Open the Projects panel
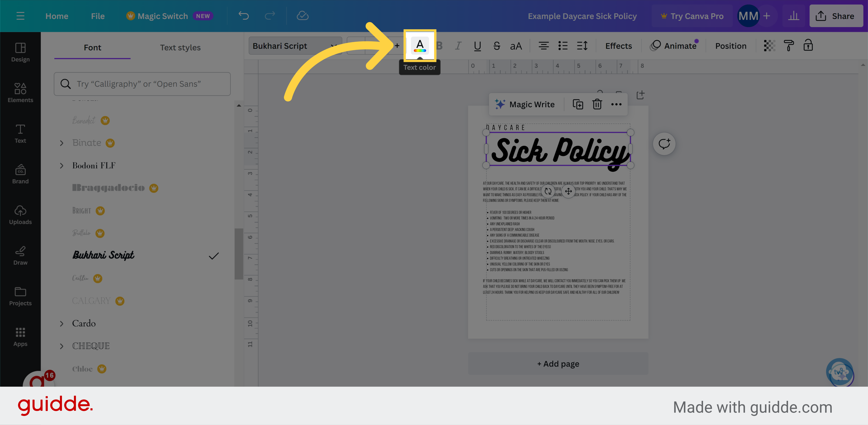The height and width of the screenshot is (425, 868). click(20, 296)
